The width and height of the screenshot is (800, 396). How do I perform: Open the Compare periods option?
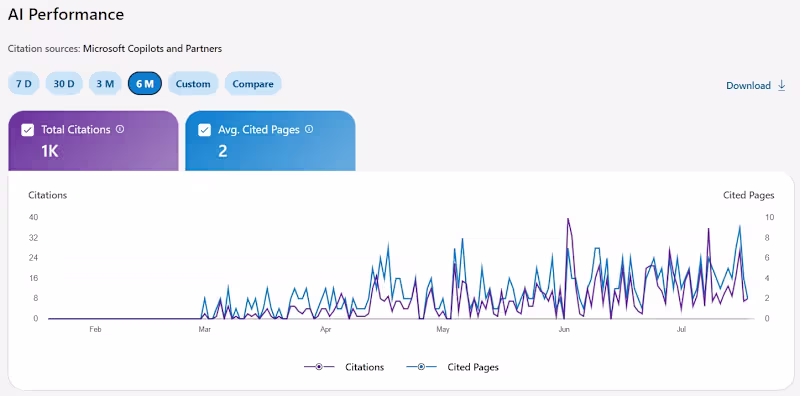(253, 84)
